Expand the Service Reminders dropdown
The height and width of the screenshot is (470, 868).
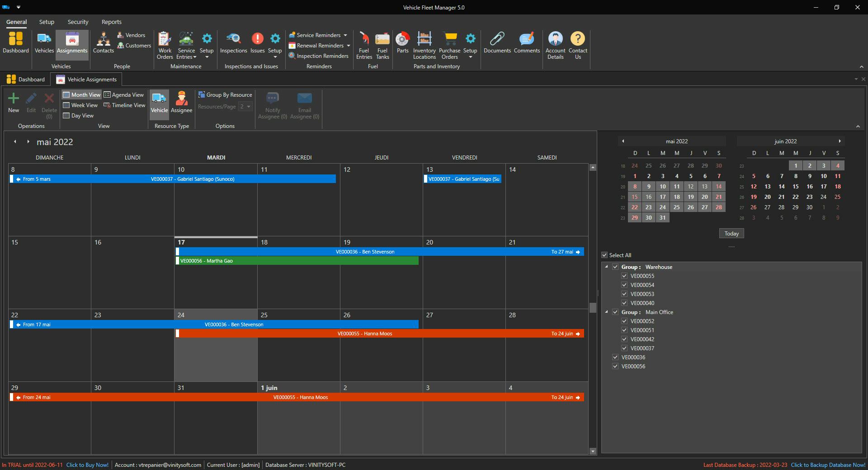click(x=345, y=35)
